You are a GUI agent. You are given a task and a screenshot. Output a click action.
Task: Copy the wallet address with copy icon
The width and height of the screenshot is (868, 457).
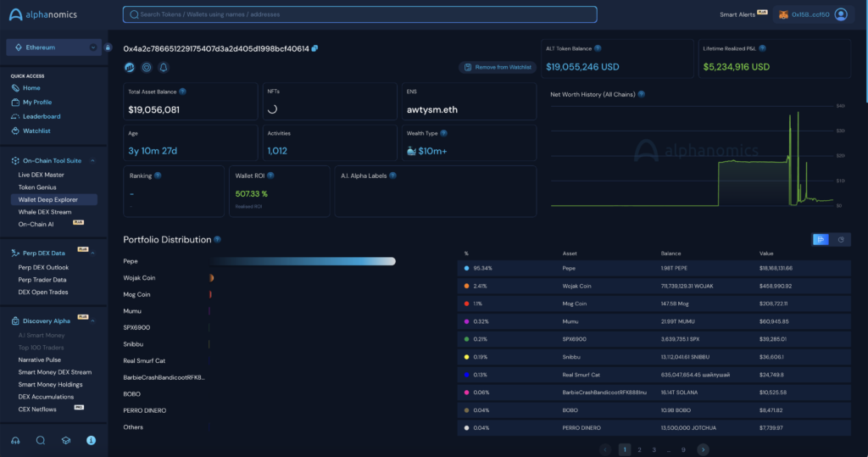pos(315,48)
